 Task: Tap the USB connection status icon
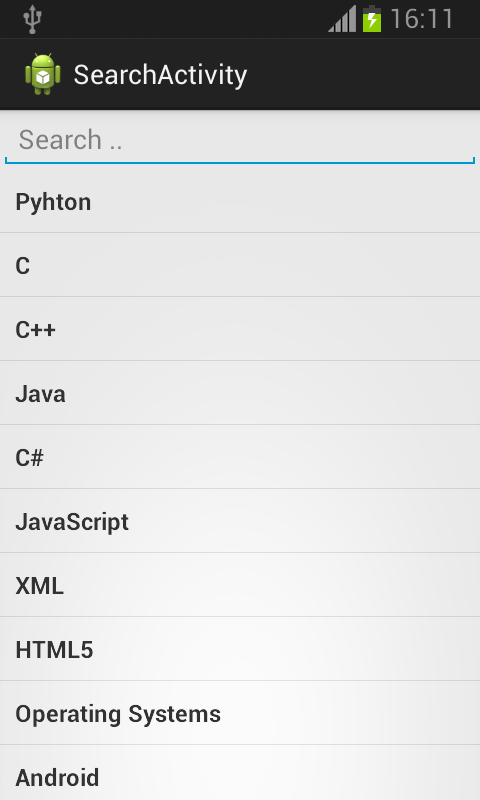pos(32,19)
